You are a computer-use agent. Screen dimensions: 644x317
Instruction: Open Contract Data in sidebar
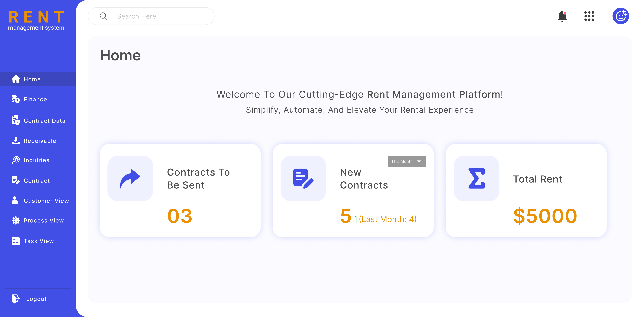pyautogui.click(x=44, y=121)
